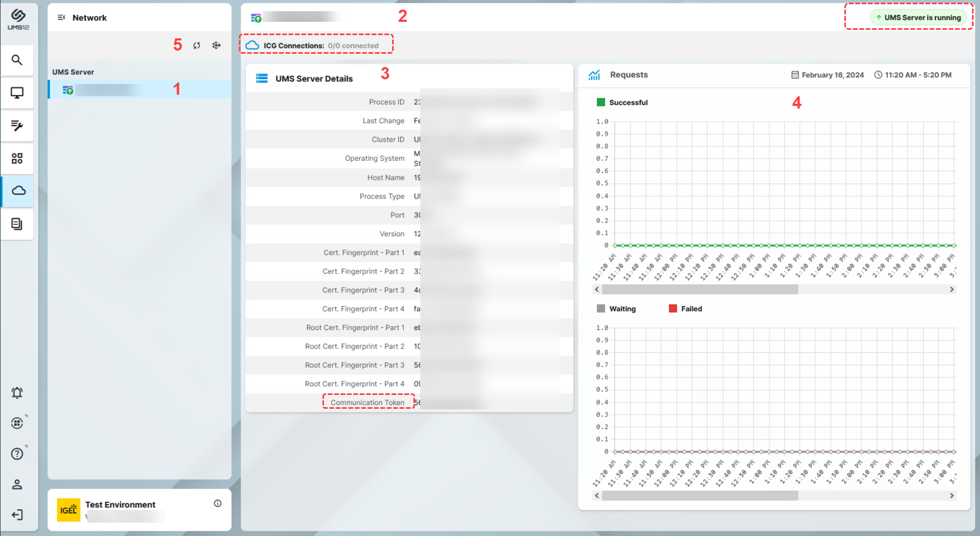Open the Configuration tool icon in the sidebar
Screen dimensions: 980x536
pyautogui.click(x=17, y=126)
